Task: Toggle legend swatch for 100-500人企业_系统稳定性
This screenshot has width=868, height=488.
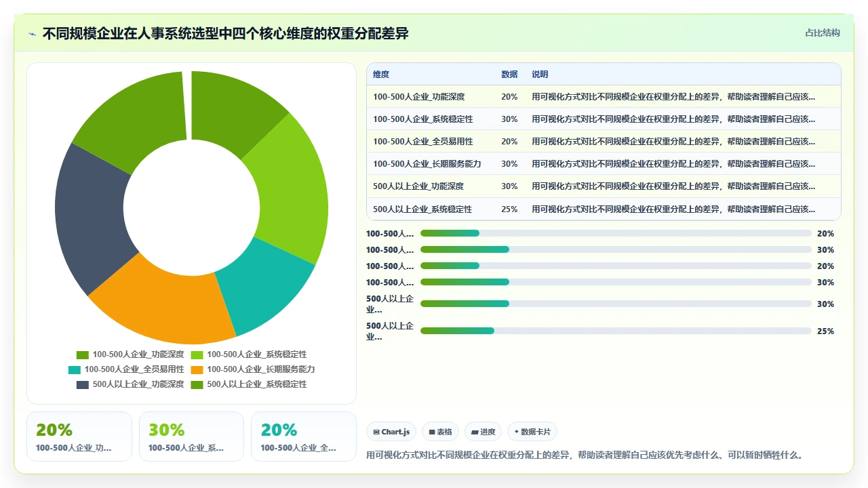Action: coord(197,354)
